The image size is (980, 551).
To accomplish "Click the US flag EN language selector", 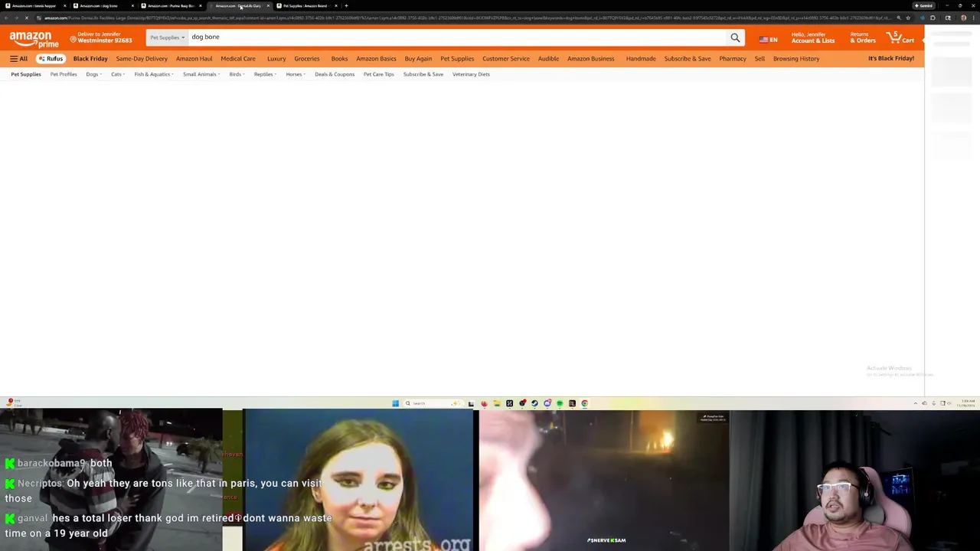I will click(768, 39).
